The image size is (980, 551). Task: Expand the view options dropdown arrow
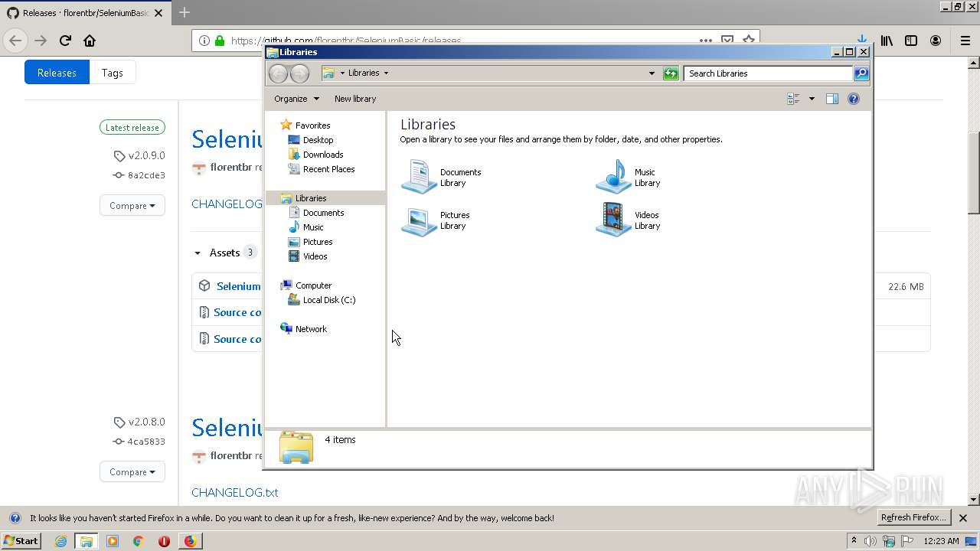coord(812,99)
